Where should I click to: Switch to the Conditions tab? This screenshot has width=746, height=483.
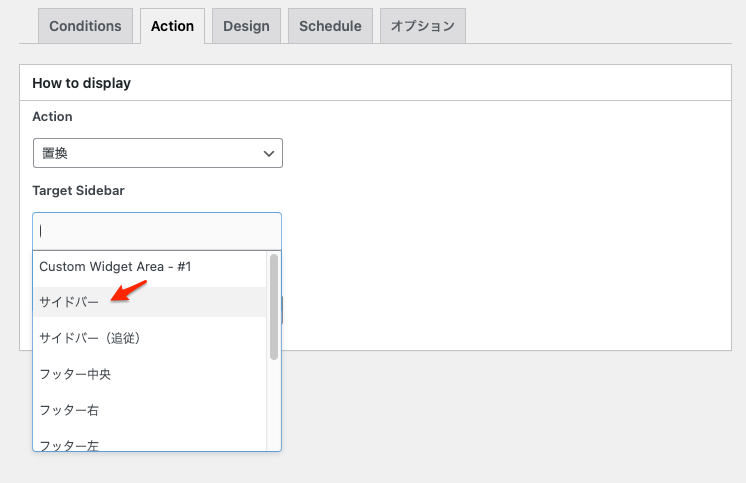point(85,26)
